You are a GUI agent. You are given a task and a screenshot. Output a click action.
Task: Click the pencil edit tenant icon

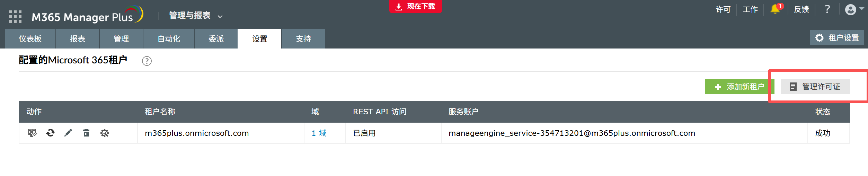(x=68, y=133)
